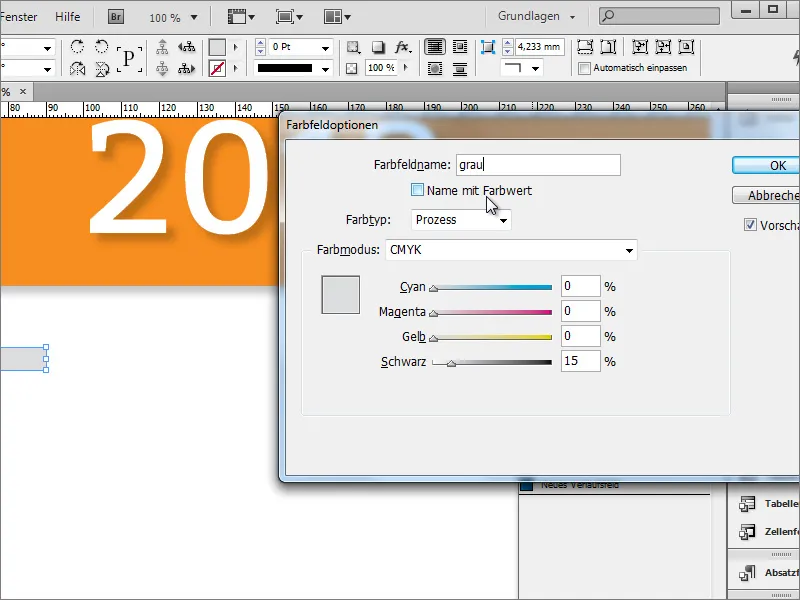Viewport: 800px width, 600px height.
Task: Fill frame proportionally icon
Action: 585,47
